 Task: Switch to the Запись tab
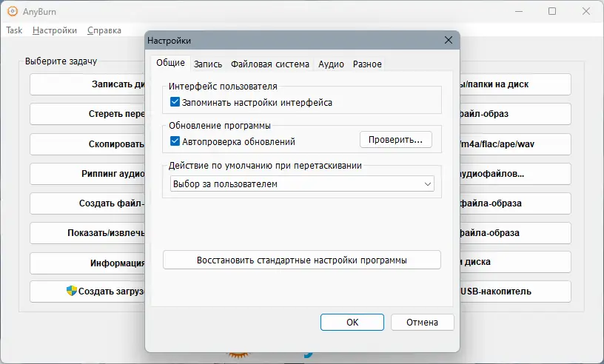pyautogui.click(x=208, y=64)
